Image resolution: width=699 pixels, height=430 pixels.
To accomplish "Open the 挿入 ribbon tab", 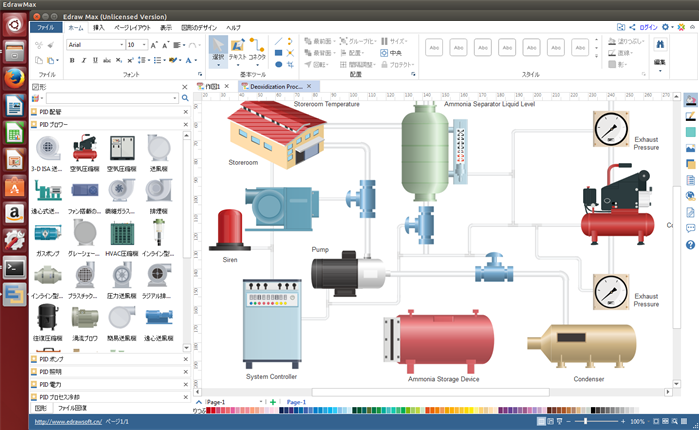I will click(x=99, y=28).
